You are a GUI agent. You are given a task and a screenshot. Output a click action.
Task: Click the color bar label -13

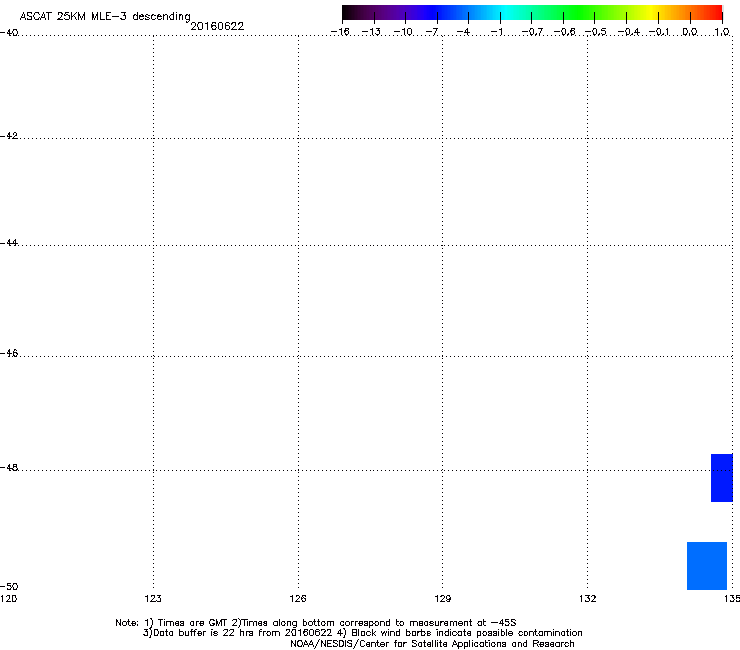click(x=371, y=32)
